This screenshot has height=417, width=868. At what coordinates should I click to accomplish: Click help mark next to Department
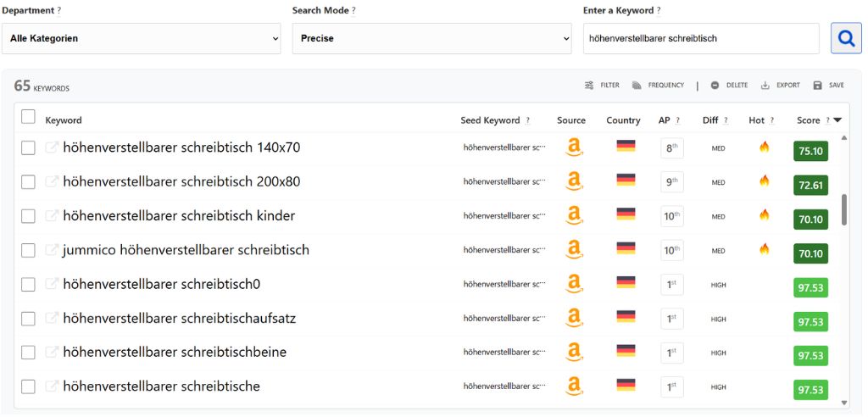click(59, 10)
